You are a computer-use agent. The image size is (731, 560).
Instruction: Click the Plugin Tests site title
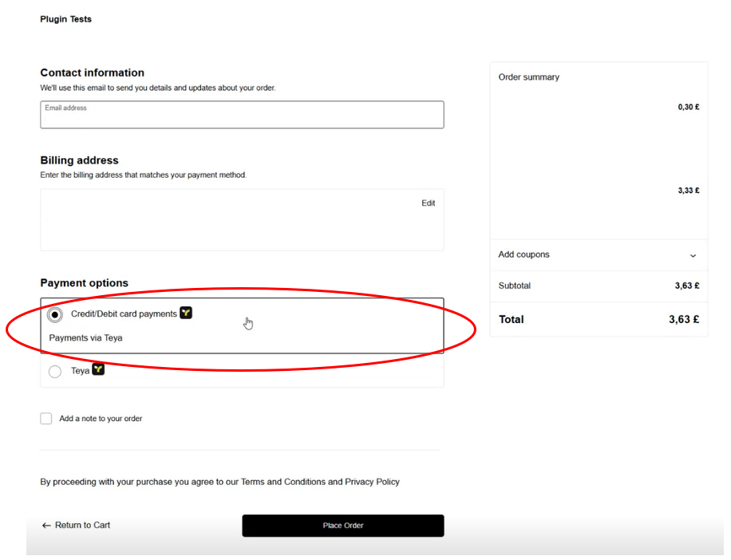pyautogui.click(x=65, y=19)
